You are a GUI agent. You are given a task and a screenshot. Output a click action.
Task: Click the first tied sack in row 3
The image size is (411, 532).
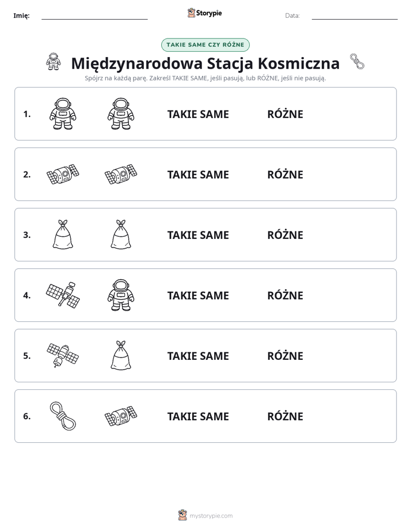[x=63, y=234]
